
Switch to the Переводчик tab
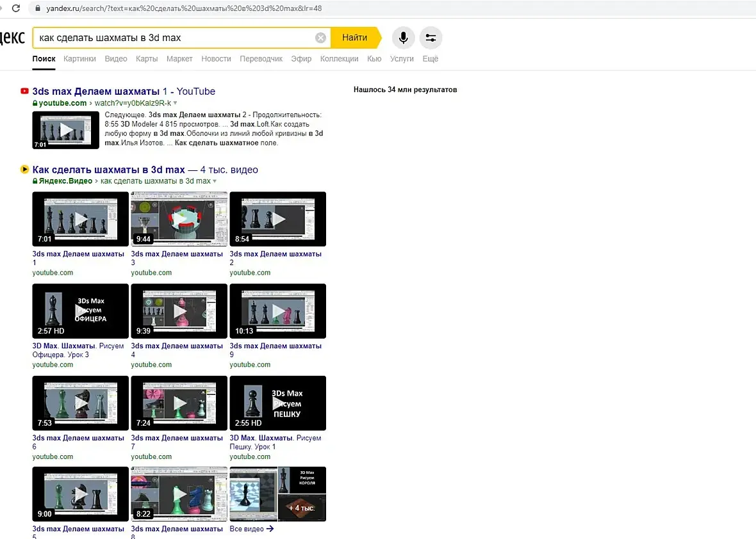(261, 59)
